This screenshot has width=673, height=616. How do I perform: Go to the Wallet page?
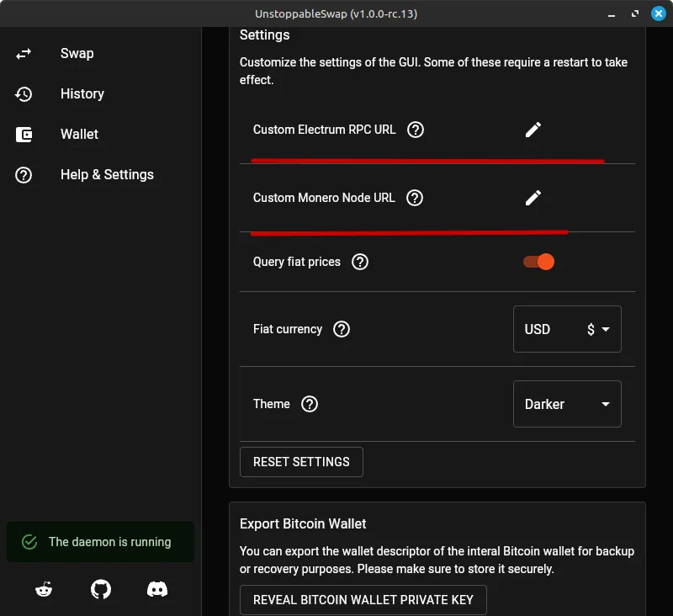[79, 135]
